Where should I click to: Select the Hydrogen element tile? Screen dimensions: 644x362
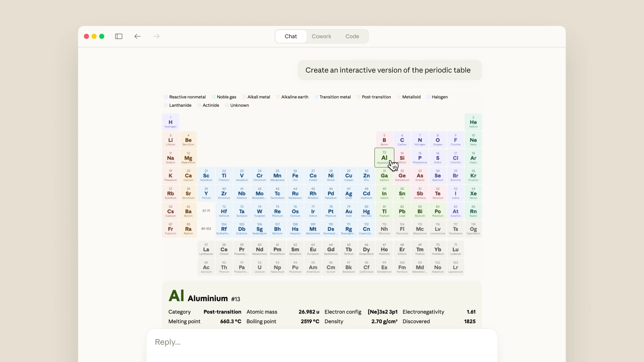click(x=170, y=122)
